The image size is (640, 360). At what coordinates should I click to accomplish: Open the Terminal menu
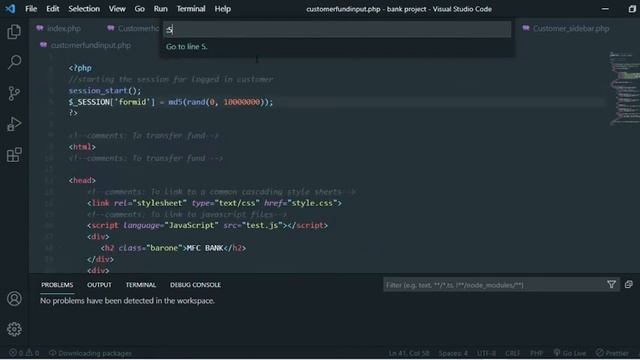191,9
